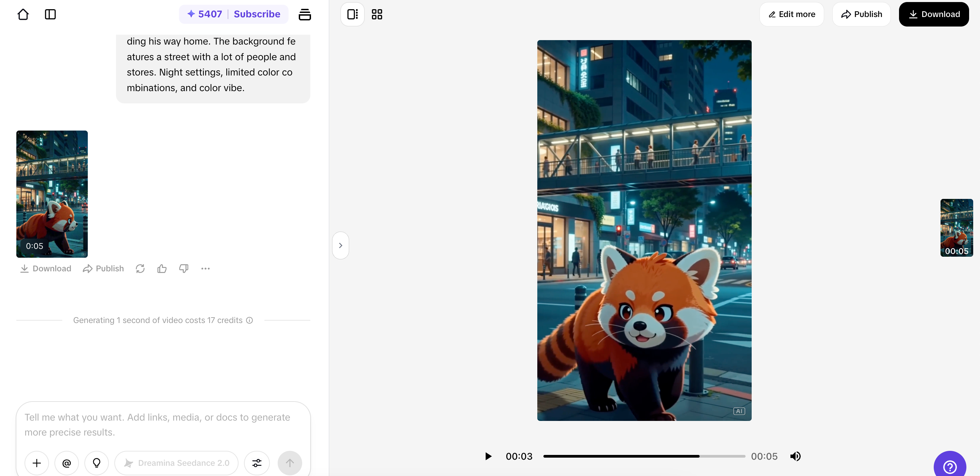The height and width of the screenshot is (476, 980).
Task: Play the video preview
Action: click(x=488, y=456)
